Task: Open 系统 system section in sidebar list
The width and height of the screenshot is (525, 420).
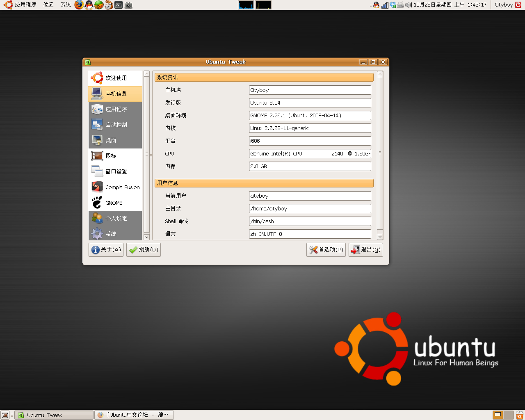Action: point(115,233)
